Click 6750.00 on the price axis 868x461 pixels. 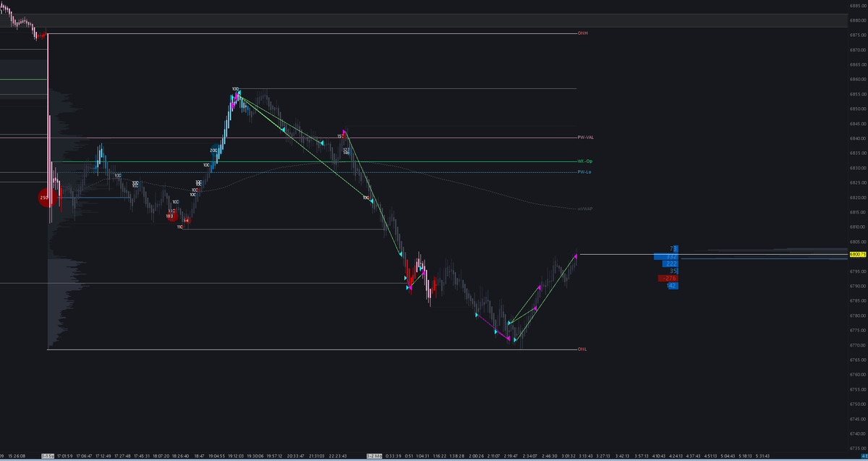pyautogui.click(x=858, y=404)
